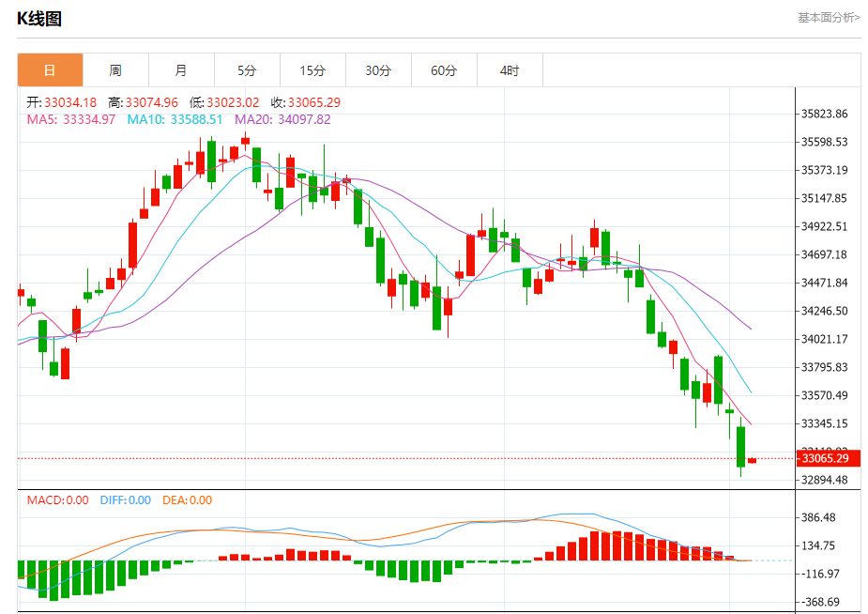The height and width of the screenshot is (614, 868).
Task: Click the 34697.18 price axis label
Action: click(x=825, y=254)
